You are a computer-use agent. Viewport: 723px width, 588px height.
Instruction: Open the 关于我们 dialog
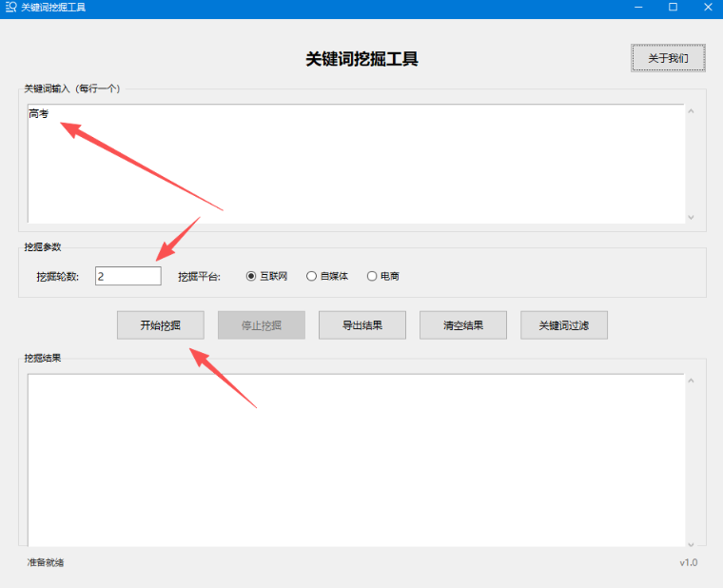click(x=668, y=58)
